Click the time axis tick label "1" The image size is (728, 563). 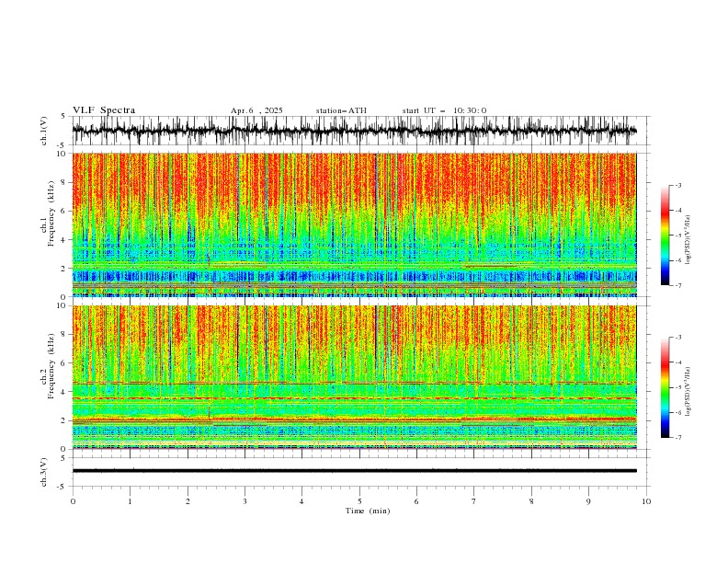point(130,501)
